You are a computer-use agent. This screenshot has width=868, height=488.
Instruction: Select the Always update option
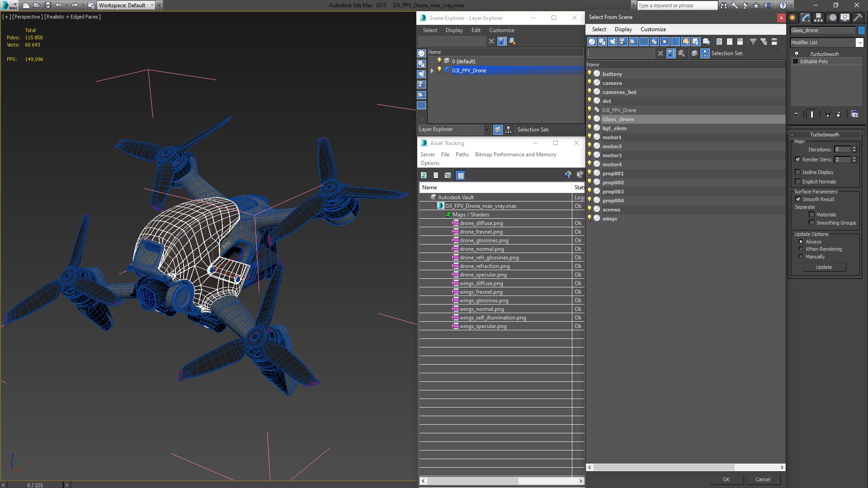click(801, 242)
